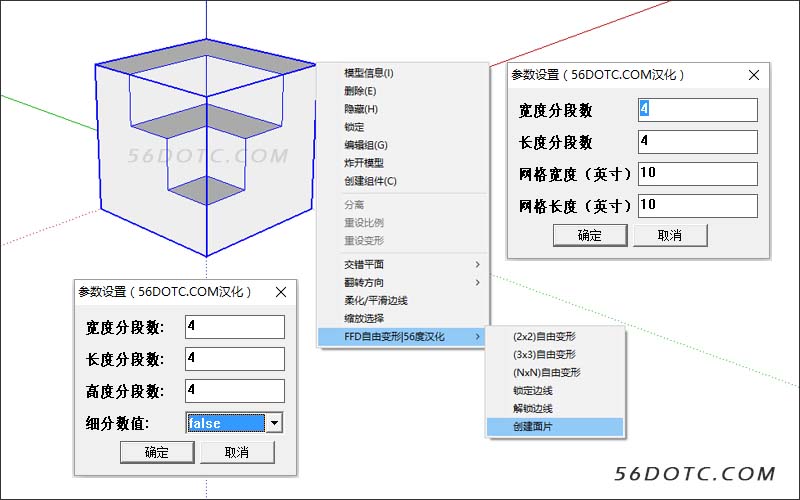Viewport: 800px width, 500px height.
Task: Pick (2x2)自由变形 from the FFD submenu
Action: [x=546, y=336]
